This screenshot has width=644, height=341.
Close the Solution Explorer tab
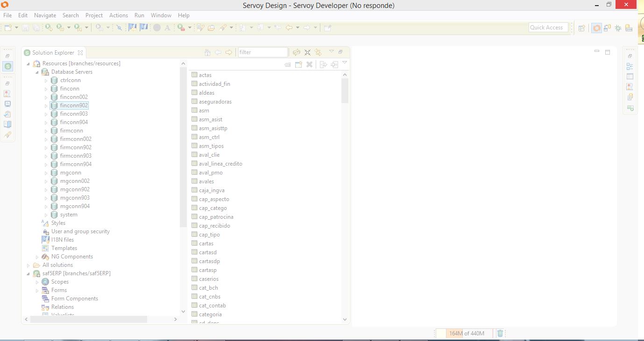click(80, 53)
